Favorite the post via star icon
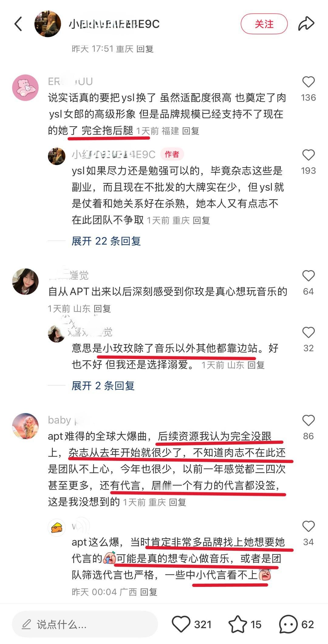The width and height of the screenshot is (328, 644). (x=238, y=624)
